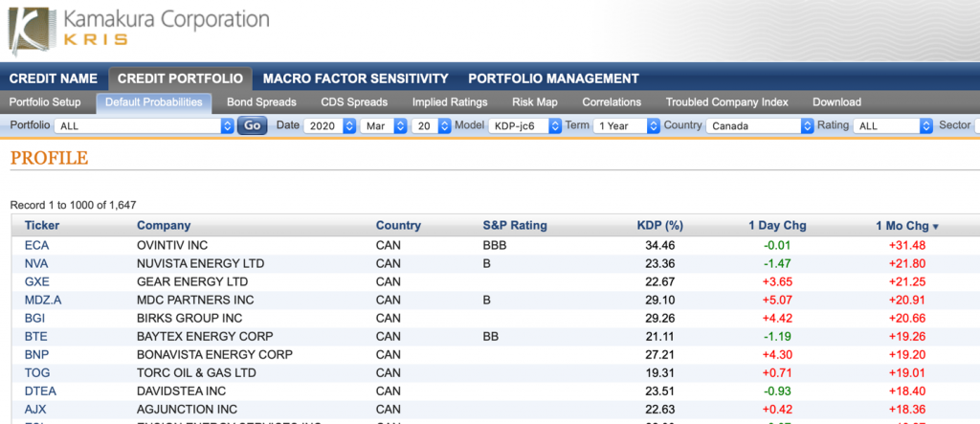Sort by the 1 Day Chg header
980x424 pixels.
coord(777,225)
